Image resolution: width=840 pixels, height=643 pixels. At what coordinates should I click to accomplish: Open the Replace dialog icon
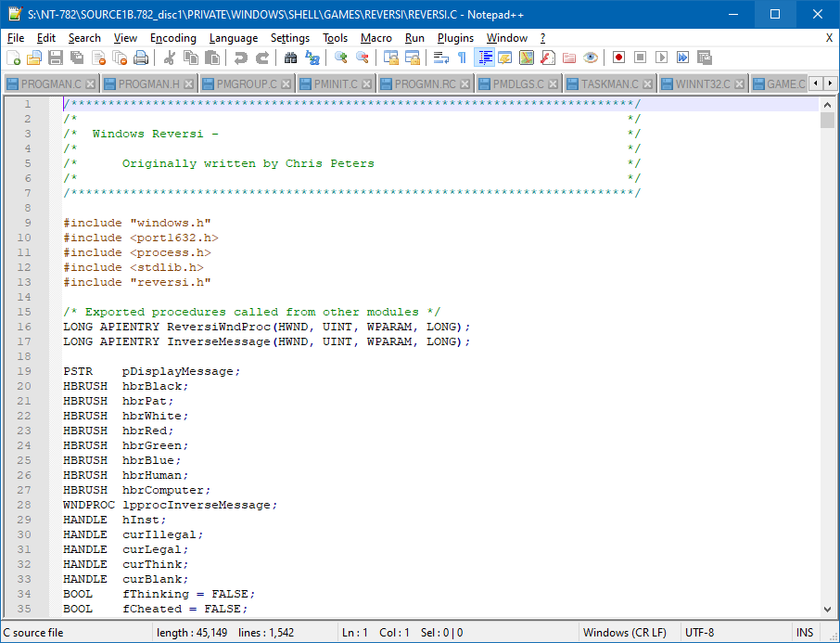[x=312, y=58]
